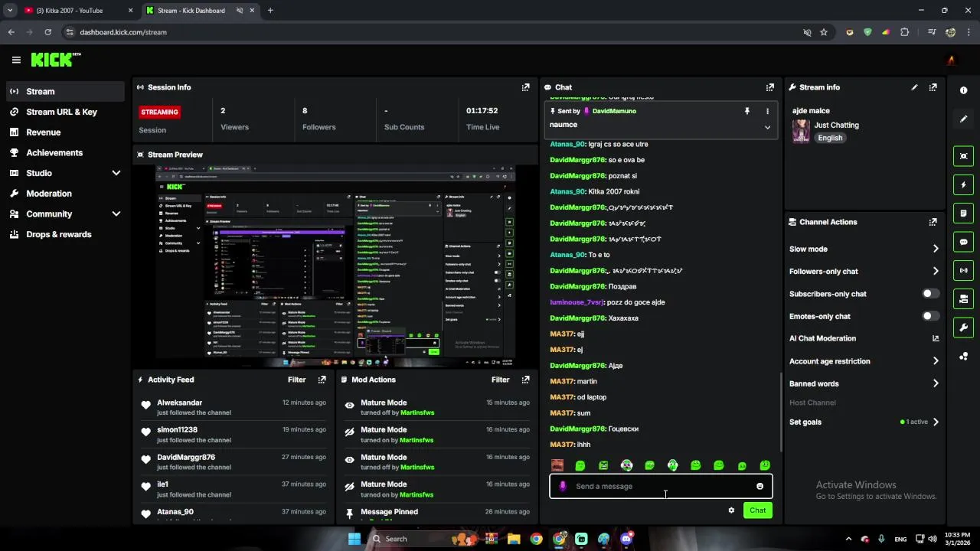The image size is (980, 551).
Task: Click the Stream Preview video
Action: click(x=335, y=265)
